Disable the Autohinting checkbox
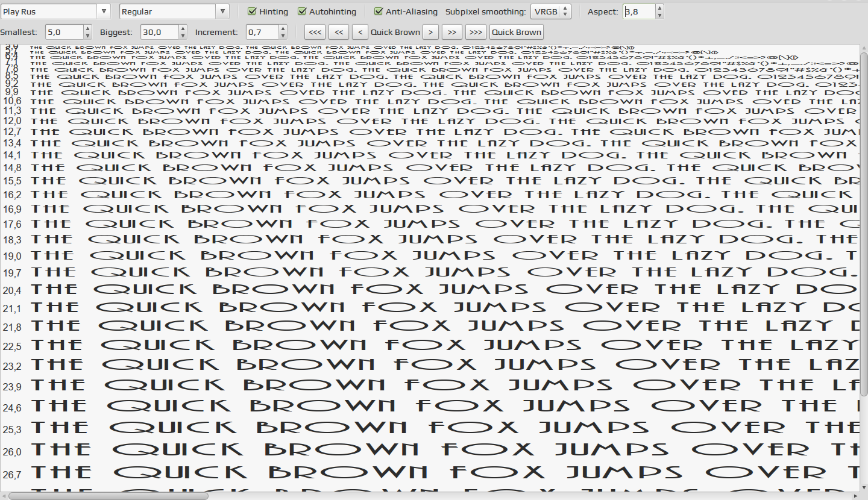This screenshot has height=500, width=868. 327,11
